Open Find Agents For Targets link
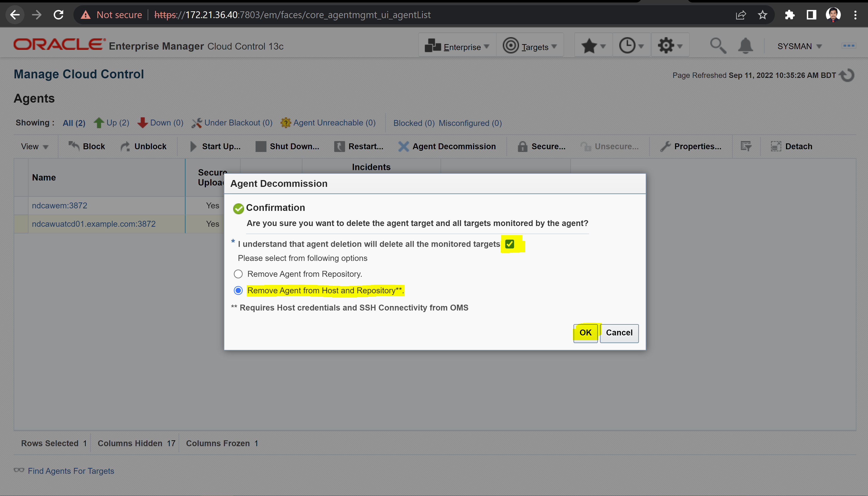 click(x=71, y=471)
